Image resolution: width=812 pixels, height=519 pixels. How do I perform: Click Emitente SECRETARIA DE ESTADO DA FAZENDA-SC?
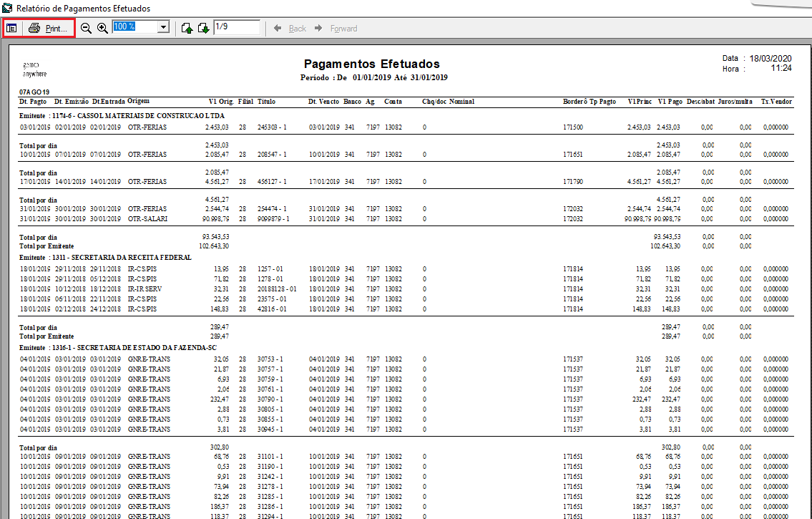[x=117, y=348]
